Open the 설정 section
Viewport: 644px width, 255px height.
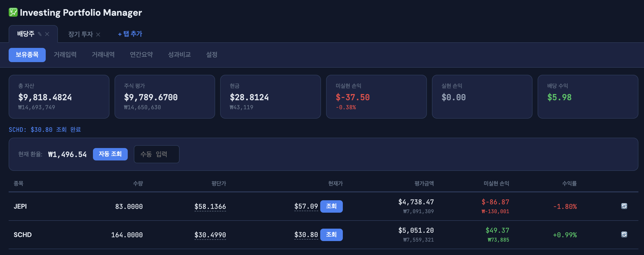[212, 55]
